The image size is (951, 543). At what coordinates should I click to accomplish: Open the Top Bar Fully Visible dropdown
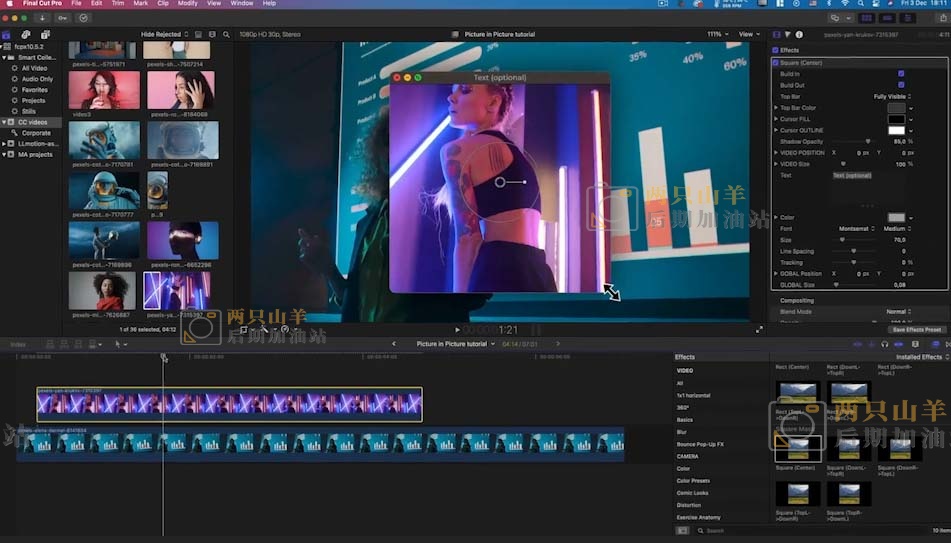point(891,96)
